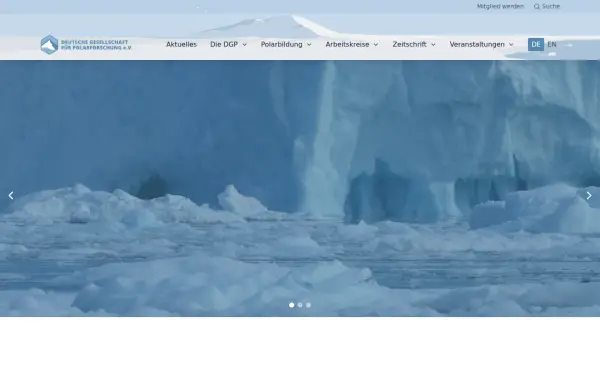This screenshot has height=375, width=600.
Task: Advance to next slide with right arrow
Action: (589, 196)
